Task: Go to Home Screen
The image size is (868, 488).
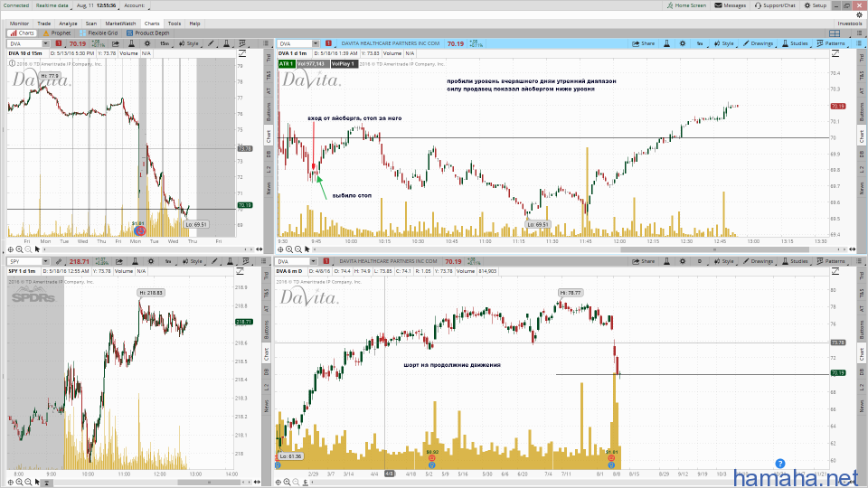Action: 686,5
